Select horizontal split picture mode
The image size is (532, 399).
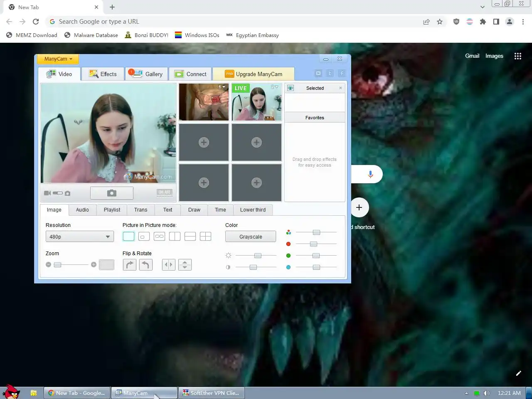point(190,236)
